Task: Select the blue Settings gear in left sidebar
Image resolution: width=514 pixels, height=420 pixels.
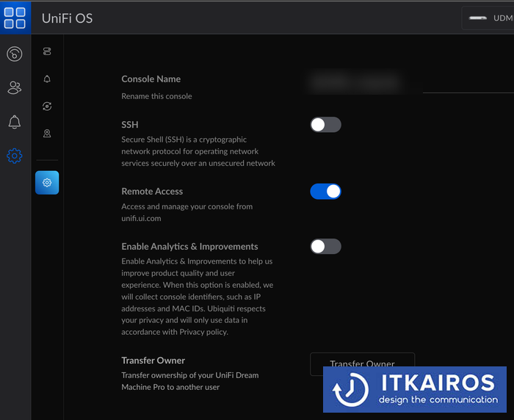Action: (x=15, y=156)
